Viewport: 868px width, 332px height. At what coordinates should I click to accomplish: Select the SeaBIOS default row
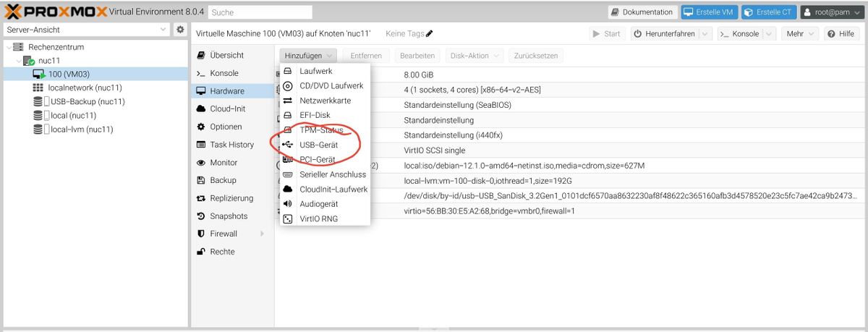coord(571,105)
